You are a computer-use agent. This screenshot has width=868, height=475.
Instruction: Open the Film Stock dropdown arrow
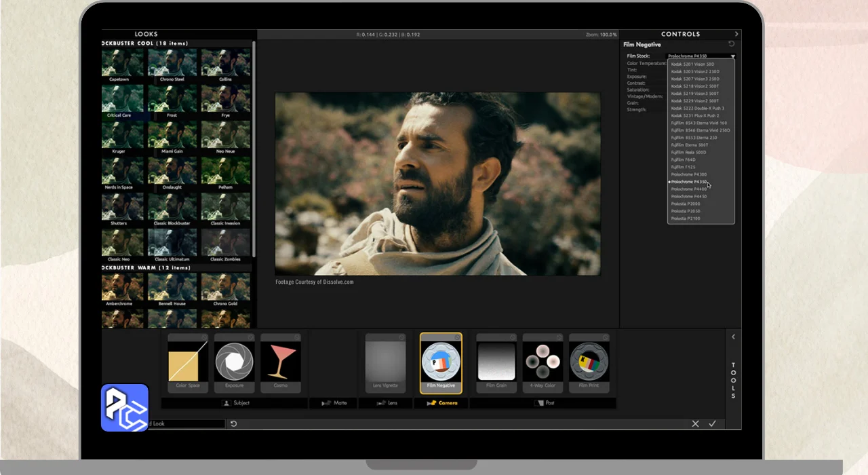[x=732, y=56]
